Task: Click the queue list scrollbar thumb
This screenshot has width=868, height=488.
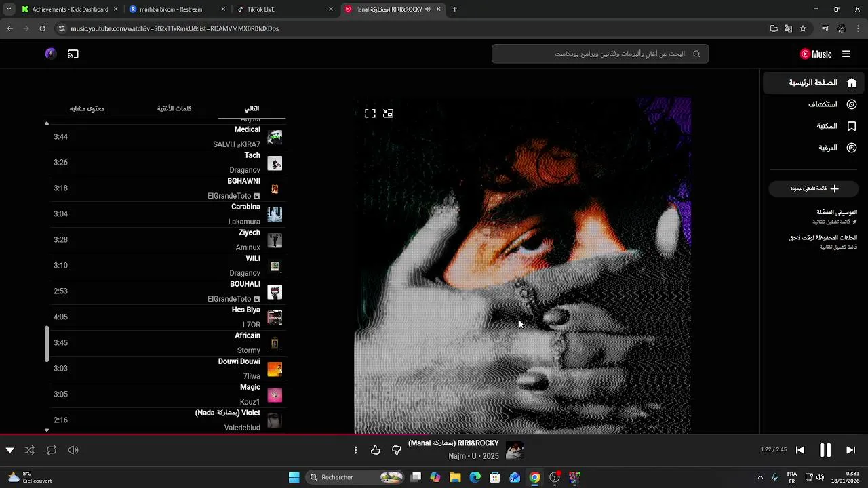Action: tap(47, 344)
